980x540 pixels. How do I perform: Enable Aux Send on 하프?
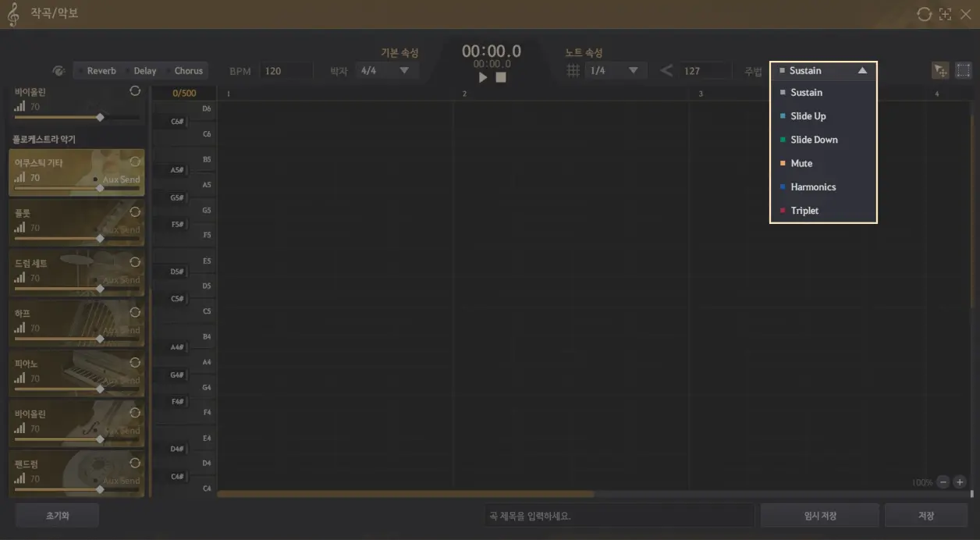click(117, 330)
